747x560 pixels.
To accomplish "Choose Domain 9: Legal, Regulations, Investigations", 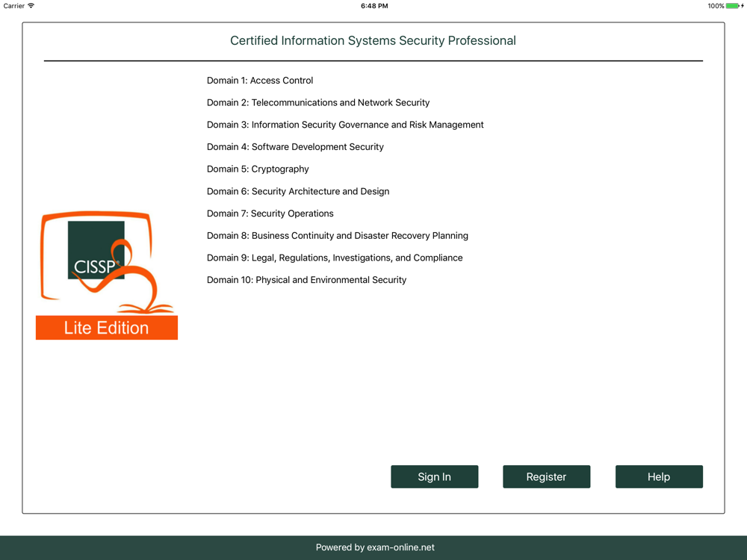I will click(x=335, y=258).
